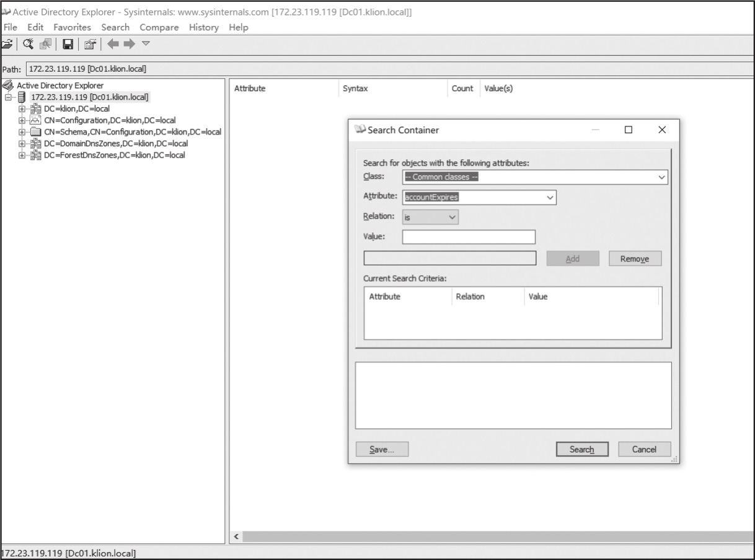This screenshot has height=560, width=755.
Task: Click the main pane Attribute column header
Action: tap(284, 89)
